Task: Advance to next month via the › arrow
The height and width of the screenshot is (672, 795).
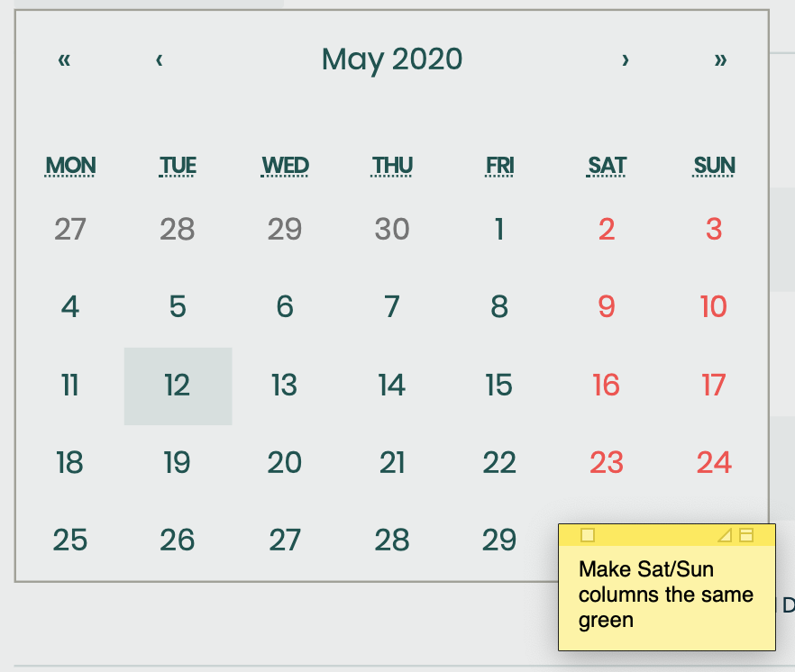Action: point(626,59)
